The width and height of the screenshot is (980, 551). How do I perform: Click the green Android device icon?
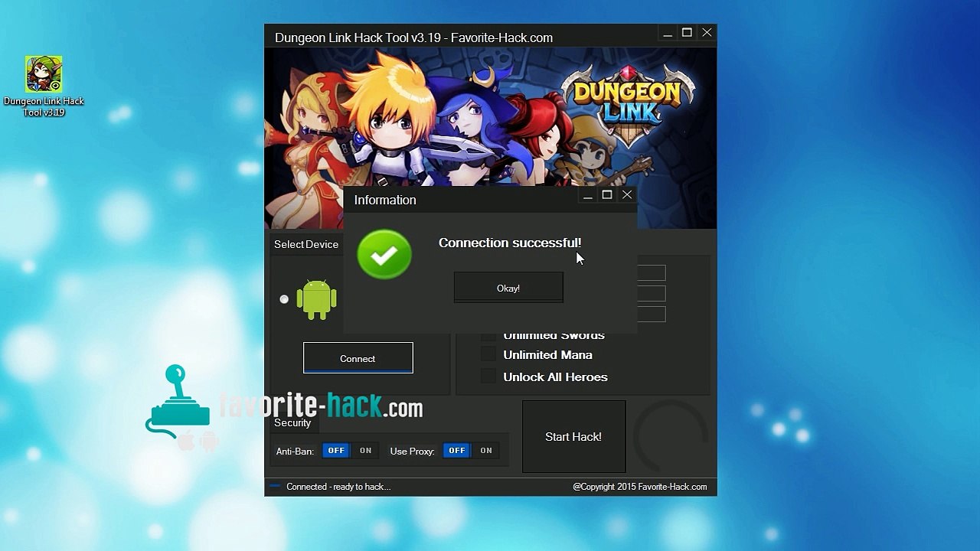click(316, 299)
